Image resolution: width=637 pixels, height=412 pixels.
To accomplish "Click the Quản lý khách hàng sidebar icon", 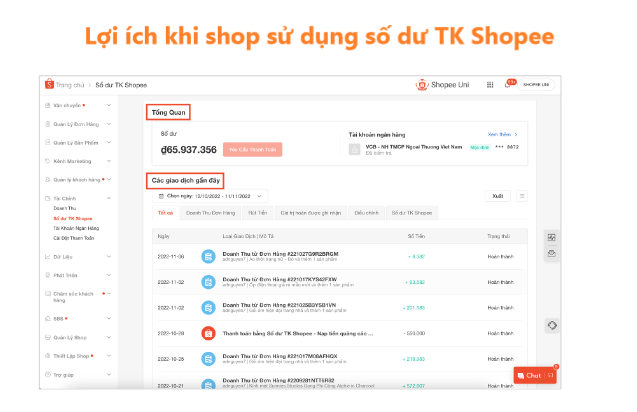I will point(48,180).
